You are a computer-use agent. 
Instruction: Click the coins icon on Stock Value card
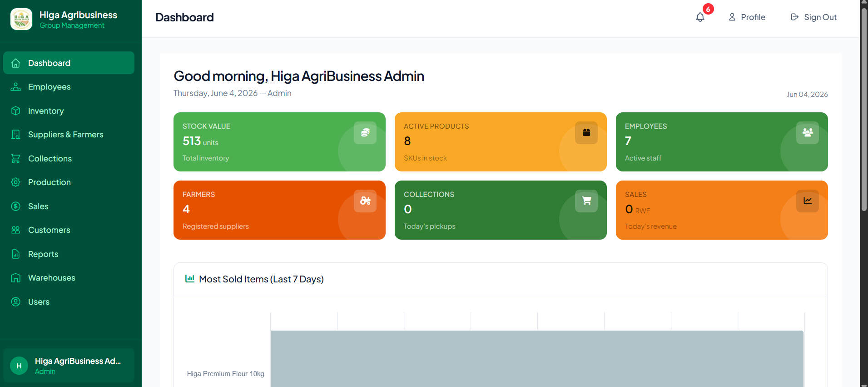(x=365, y=133)
